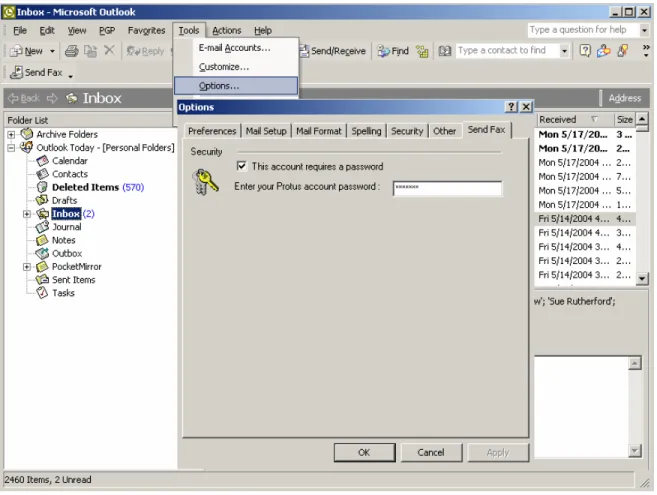Open the New button dropdown arrow
657x495 pixels.
(52, 51)
